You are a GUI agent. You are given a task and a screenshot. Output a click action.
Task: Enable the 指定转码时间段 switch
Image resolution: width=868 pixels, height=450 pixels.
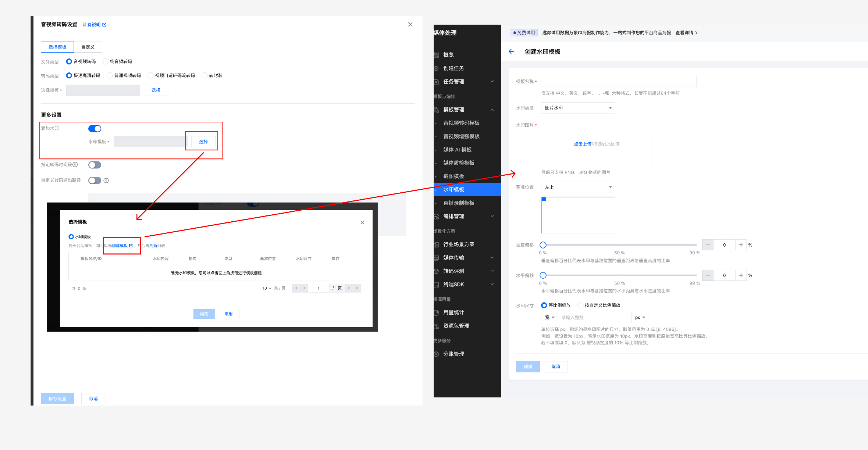(x=95, y=165)
